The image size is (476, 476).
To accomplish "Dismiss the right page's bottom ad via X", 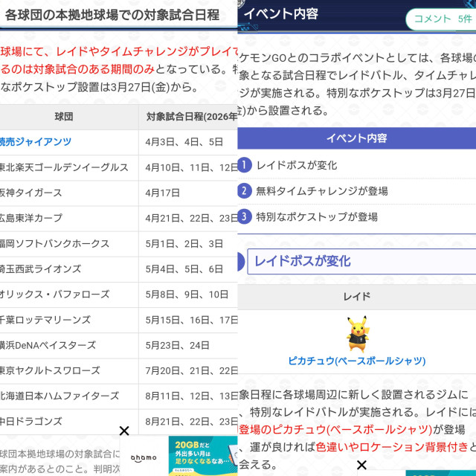I will click(361, 465).
